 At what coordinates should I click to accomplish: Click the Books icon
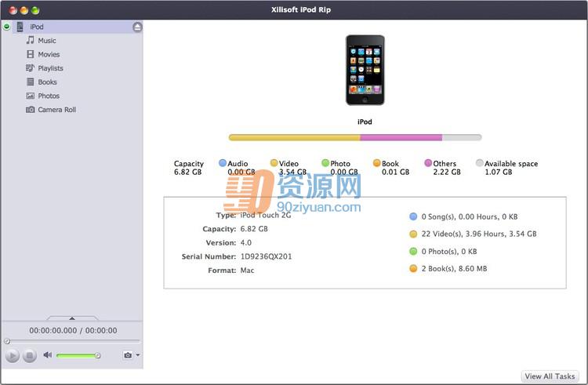click(31, 82)
